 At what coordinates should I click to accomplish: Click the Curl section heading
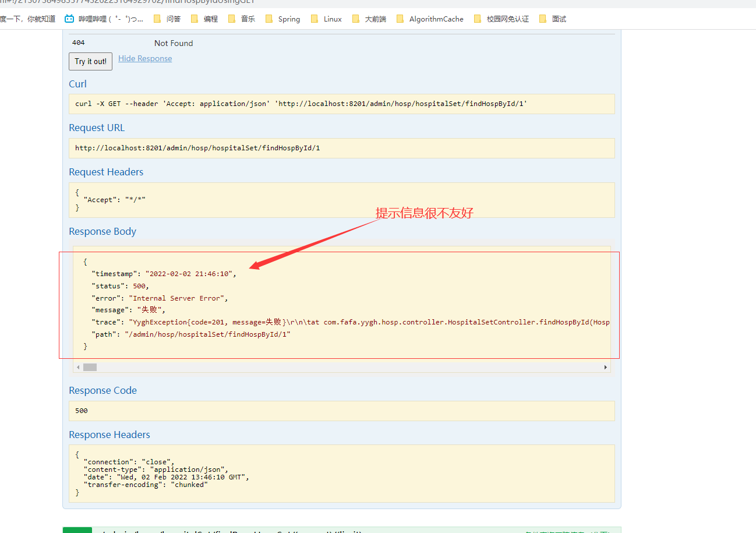click(x=78, y=84)
